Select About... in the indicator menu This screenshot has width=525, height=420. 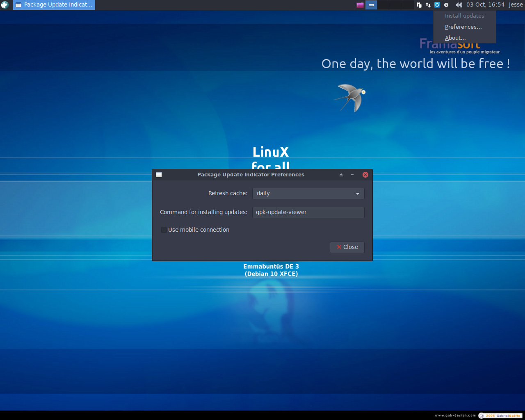coord(465,38)
